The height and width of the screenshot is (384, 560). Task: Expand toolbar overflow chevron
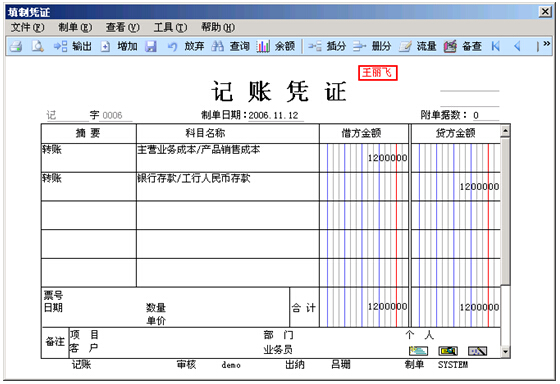point(547,44)
